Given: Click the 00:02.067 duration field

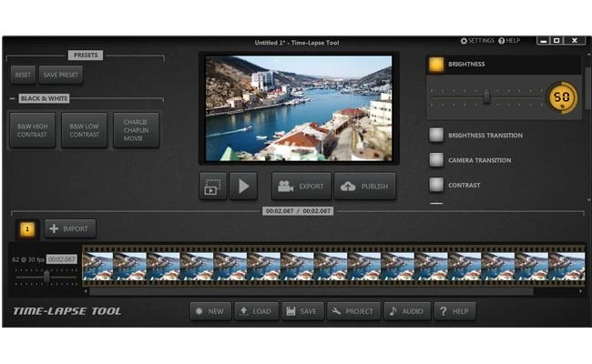Looking at the screenshot, I should coord(62,259).
